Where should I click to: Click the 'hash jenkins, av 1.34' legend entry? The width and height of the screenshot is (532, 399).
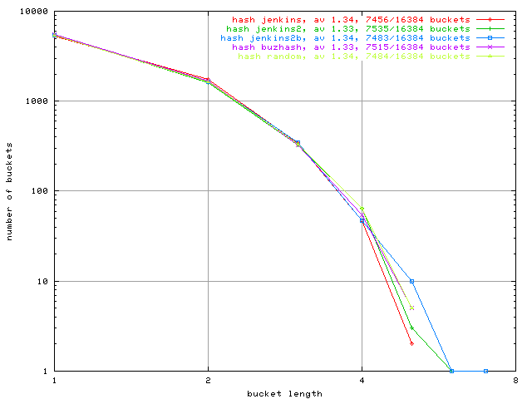coord(351,20)
